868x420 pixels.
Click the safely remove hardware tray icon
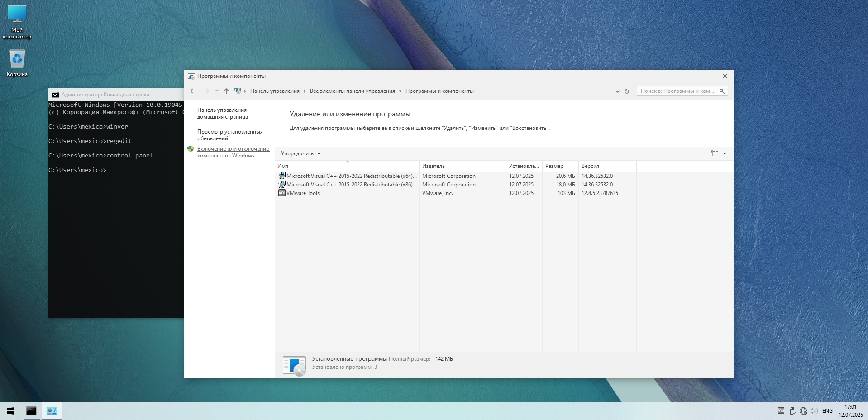tap(792, 411)
